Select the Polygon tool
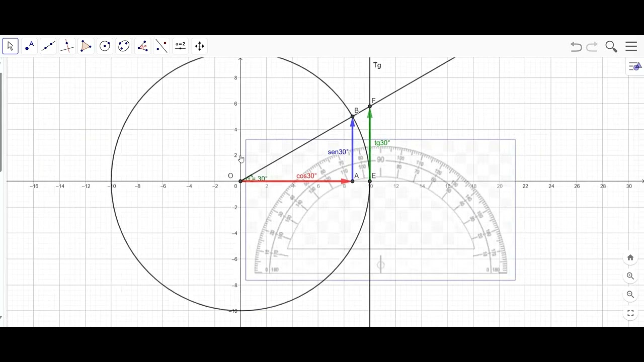Image resolution: width=644 pixels, height=362 pixels. 86,46
